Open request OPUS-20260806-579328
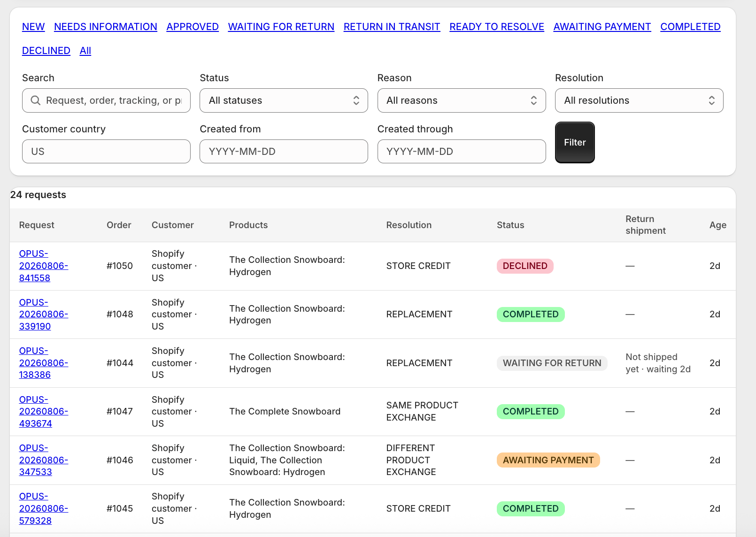This screenshot has height=537, width=756. click(x=44, y=508)
